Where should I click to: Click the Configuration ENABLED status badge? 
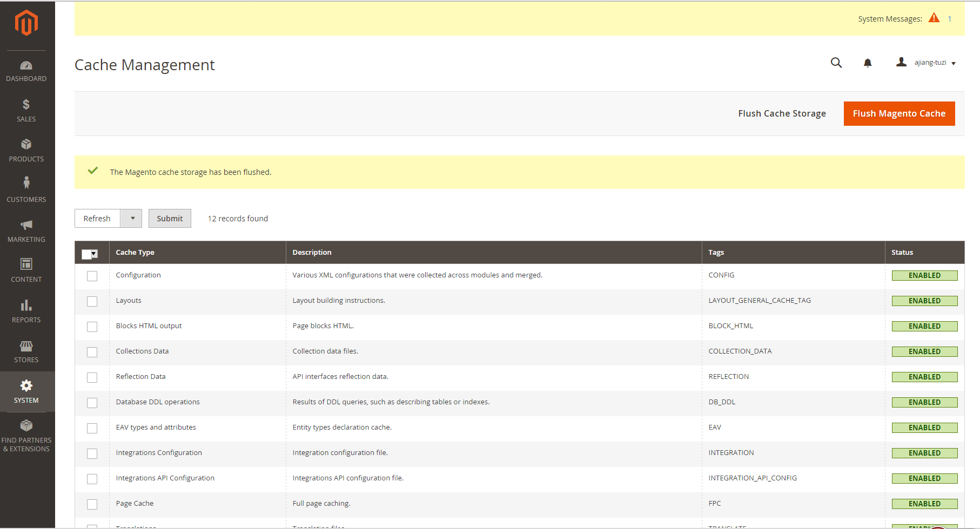pyautogui.click(x=924, y=275)
